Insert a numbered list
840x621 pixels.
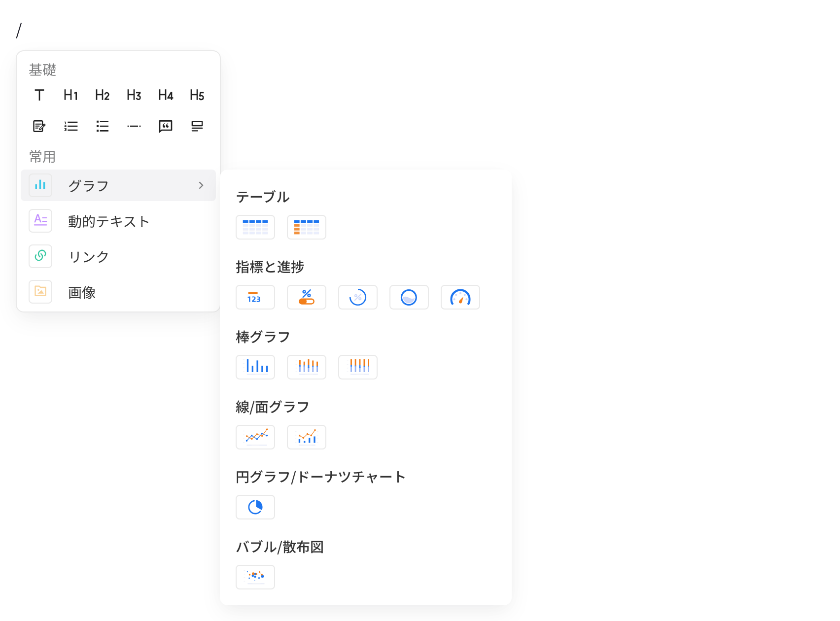coord(71,126)
